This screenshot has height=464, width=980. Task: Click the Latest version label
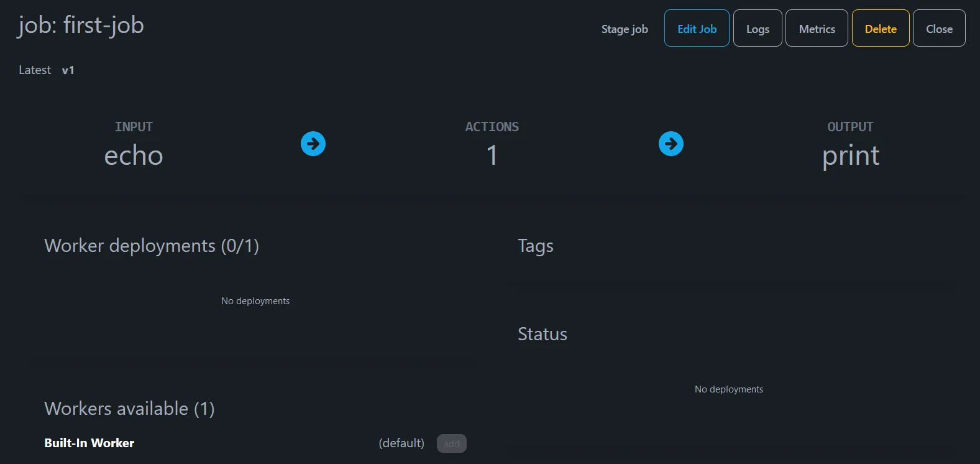point(35,70)
